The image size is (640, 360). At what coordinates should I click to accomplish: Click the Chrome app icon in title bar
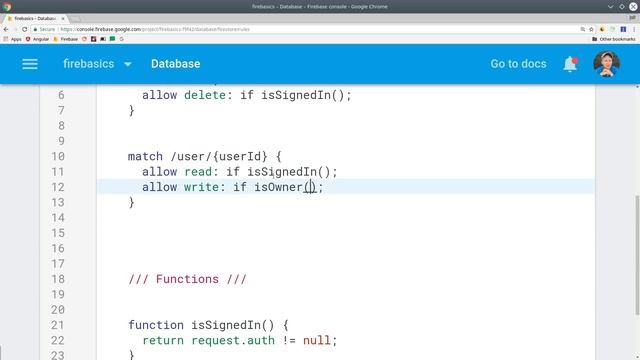pyautogui.click(x=7, y=7)
